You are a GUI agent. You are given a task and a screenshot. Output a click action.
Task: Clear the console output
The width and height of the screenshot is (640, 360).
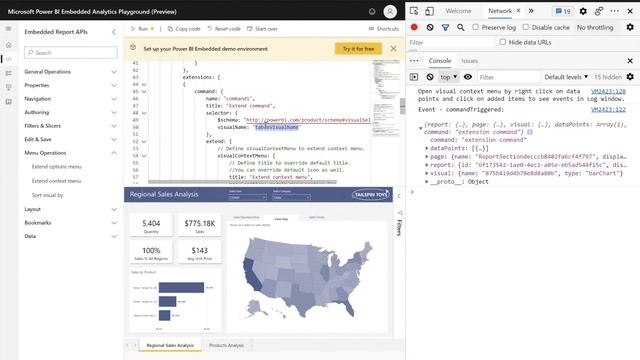point(430,77)
